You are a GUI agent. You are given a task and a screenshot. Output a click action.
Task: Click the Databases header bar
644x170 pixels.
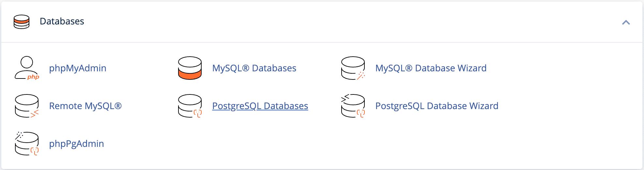(x=322, y=22)
